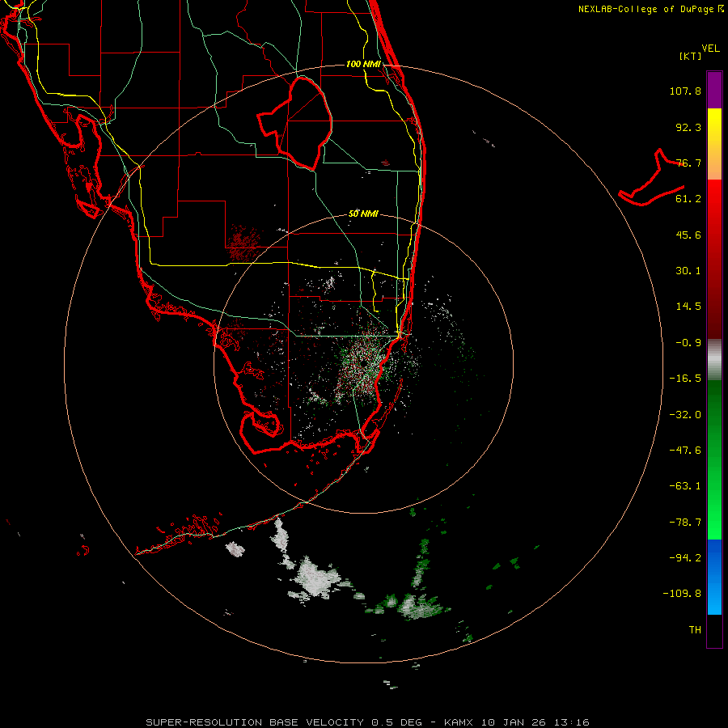Click the TH legend label
Viewport: 728px width, 728px height.
695,630
